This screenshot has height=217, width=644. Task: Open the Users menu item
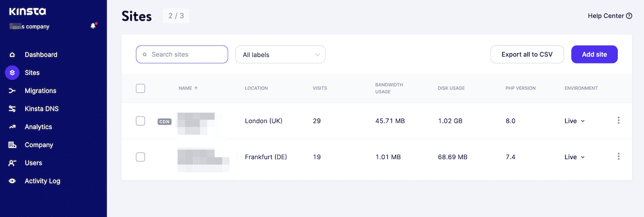click(33, 163)
